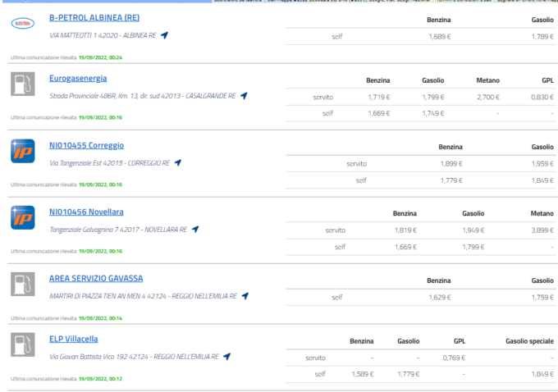
Task: Select Gavassa self Benzina price 1,629 €
Action: pyautogui.click(x=440, y=298)
